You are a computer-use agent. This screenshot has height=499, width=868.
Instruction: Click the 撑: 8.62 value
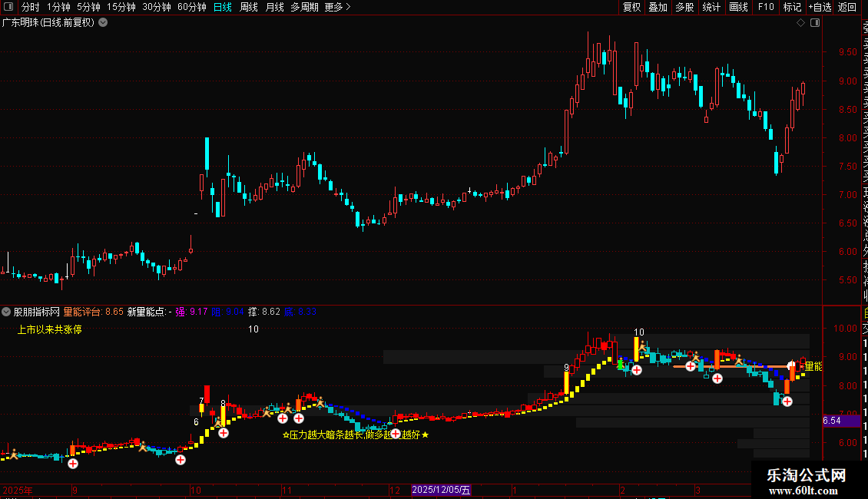coord(264,312)
